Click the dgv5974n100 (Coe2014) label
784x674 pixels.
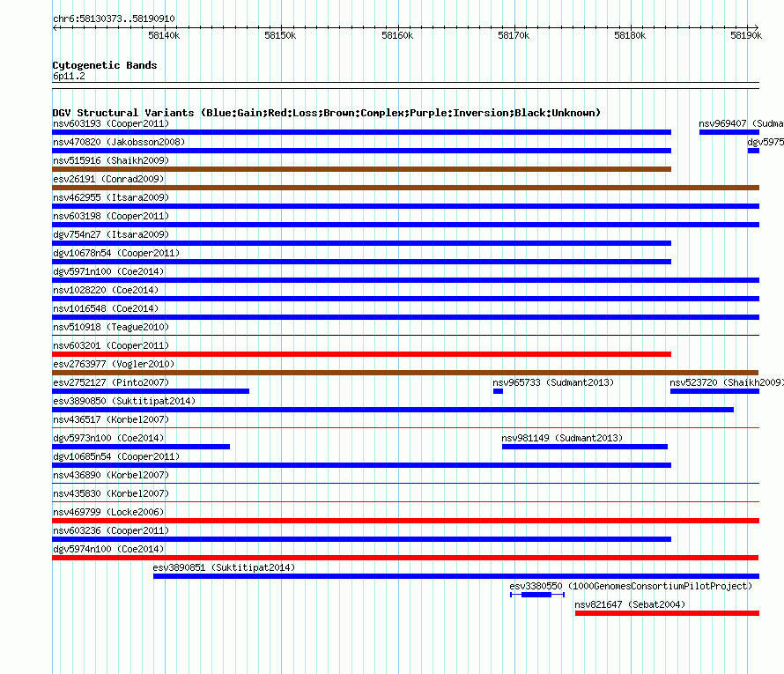pos(108,549)
